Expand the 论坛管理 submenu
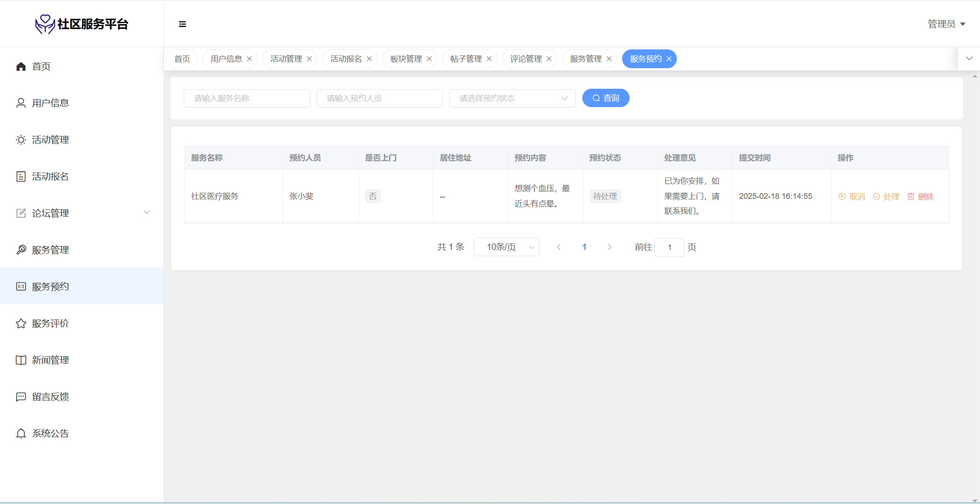 (x=147, y=213)
